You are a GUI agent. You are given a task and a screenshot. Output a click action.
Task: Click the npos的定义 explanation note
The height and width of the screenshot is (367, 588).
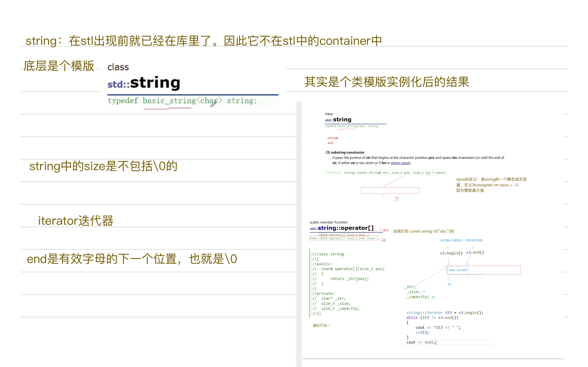[x=491, y=185]
